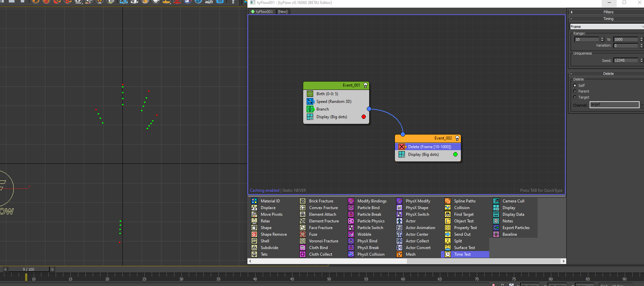644x286 pixels.
Task: Select the Self delete radio option
Action: (575, 86)
